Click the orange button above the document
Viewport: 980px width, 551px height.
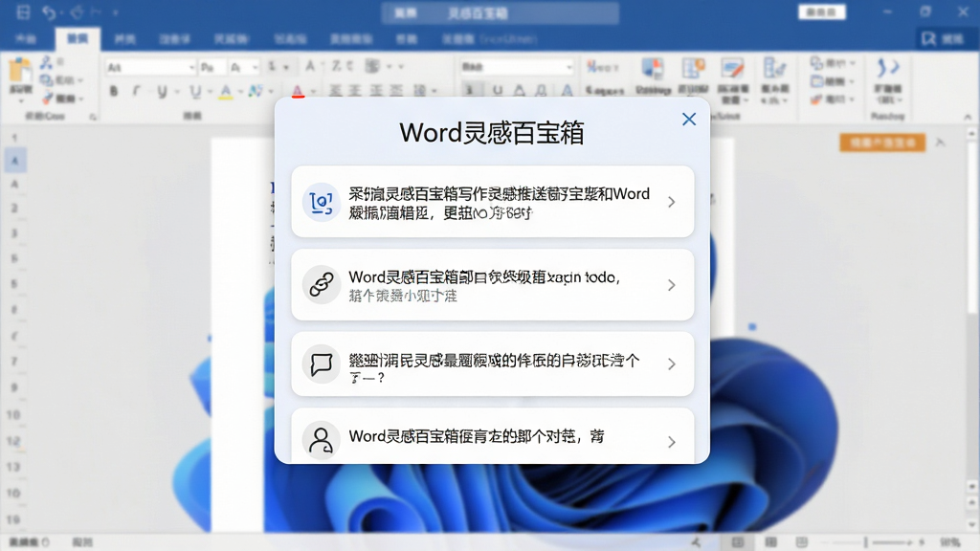pos(881,143)
